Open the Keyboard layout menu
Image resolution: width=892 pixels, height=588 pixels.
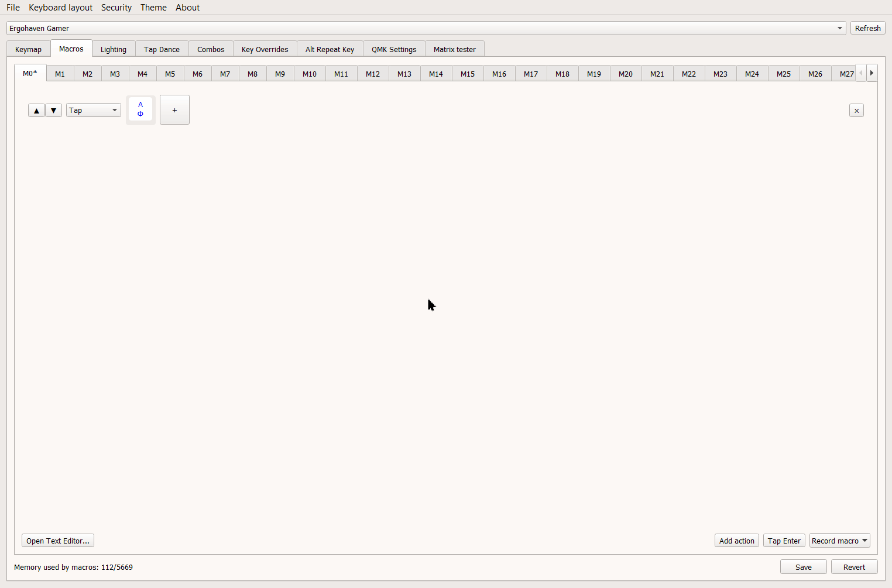60,8
